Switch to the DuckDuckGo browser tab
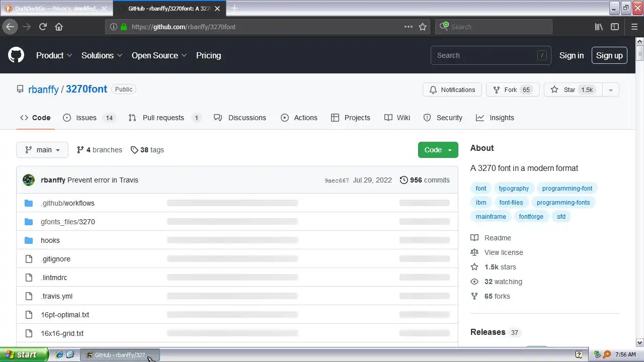Screen dimensions: 644x362 click(55, 9)
